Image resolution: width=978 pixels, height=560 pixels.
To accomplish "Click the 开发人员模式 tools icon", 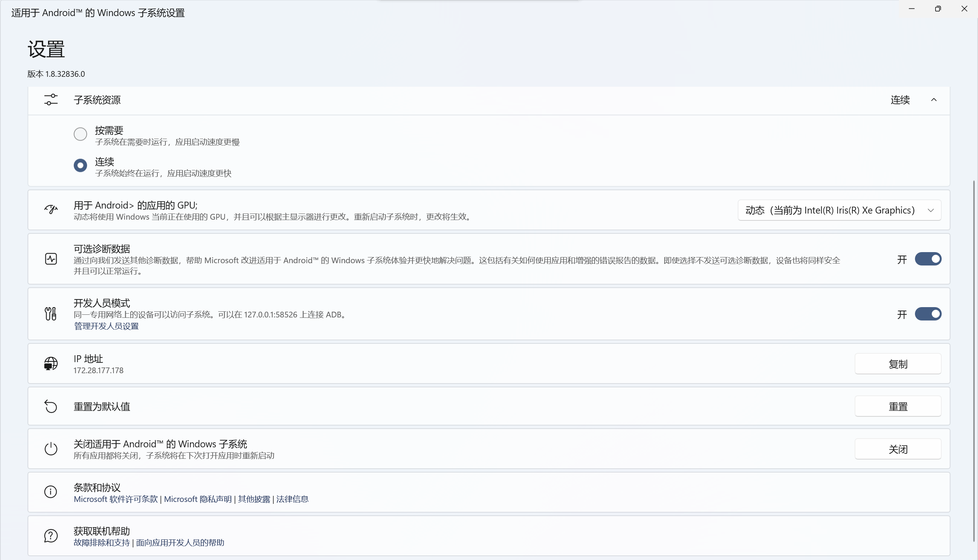I will (x=50, y=314).
